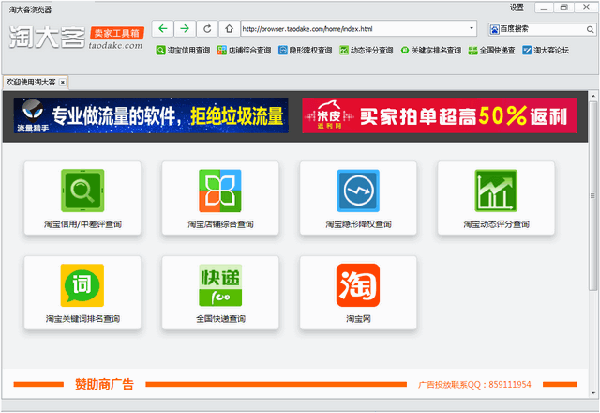Open 动态评分查询 bookmark in toolbar
600x413 pixels.
366,50
